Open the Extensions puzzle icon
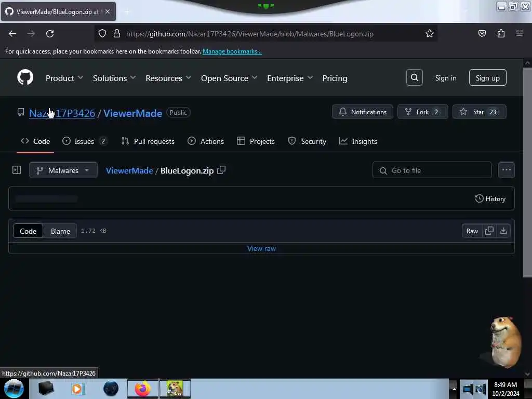The width and height of the screenshot is (532, 399). 501,34
